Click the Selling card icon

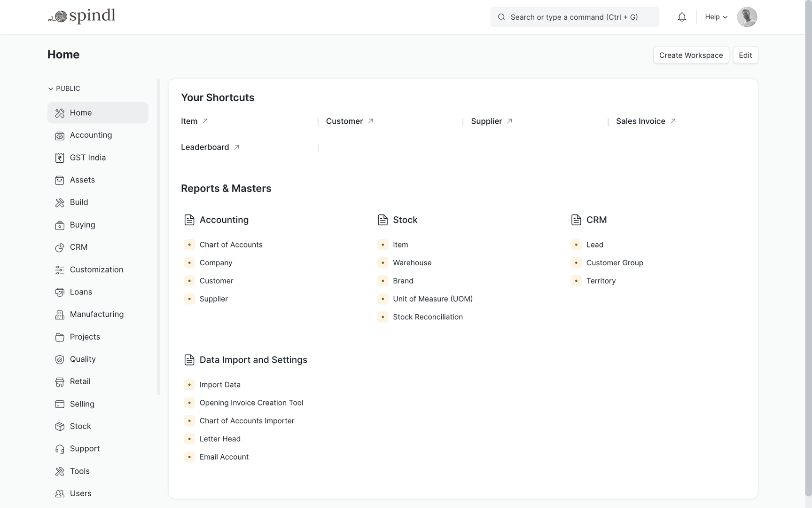coord(60,404)
